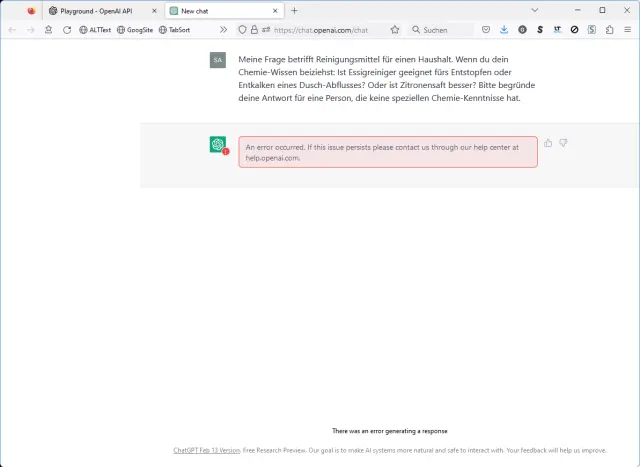Open the Pocket save icon
The height and width of the screenshot is (467, 640).
[486, 30]
